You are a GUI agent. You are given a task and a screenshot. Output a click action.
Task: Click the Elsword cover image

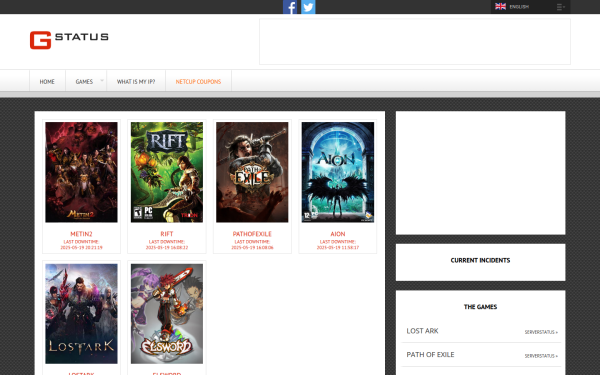tap(167, 314)
